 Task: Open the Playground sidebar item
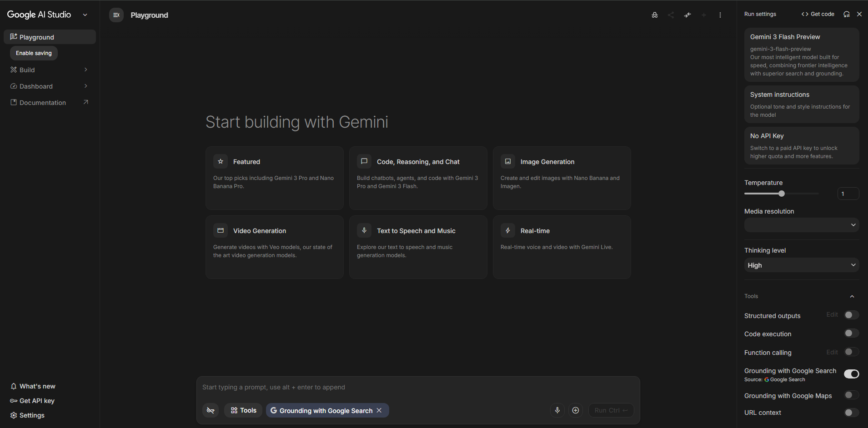pyautogui.click(x=36, y=37)
